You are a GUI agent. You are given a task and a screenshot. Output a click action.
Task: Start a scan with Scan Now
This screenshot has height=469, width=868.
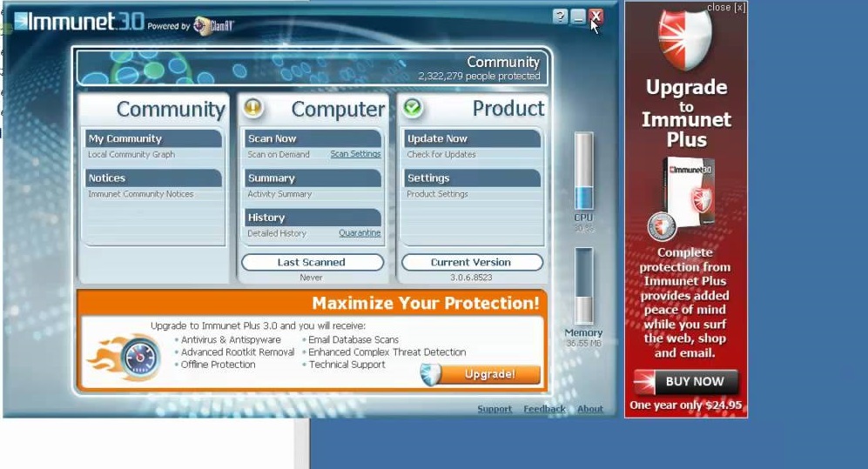313,138
